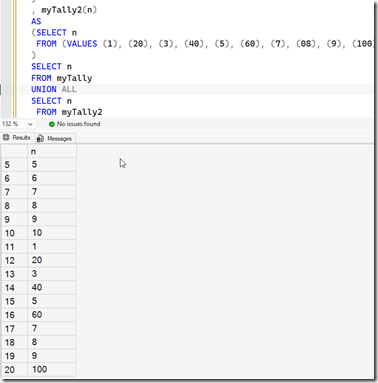Image resolution: width=378 pixels, height=383 pixels.
Task: Select row header 17 in results grid
Action: 14,329
